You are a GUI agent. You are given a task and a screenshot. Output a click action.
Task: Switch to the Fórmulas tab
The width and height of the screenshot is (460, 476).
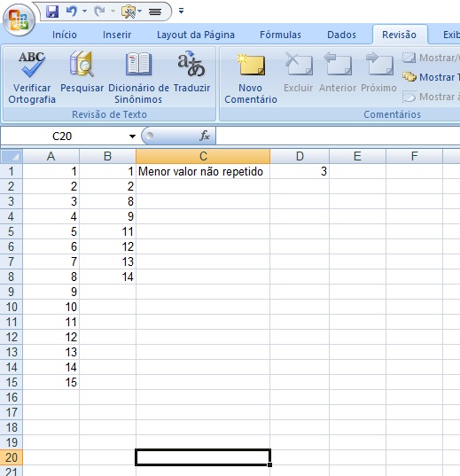pyautogui.click(x=280, y=35)
